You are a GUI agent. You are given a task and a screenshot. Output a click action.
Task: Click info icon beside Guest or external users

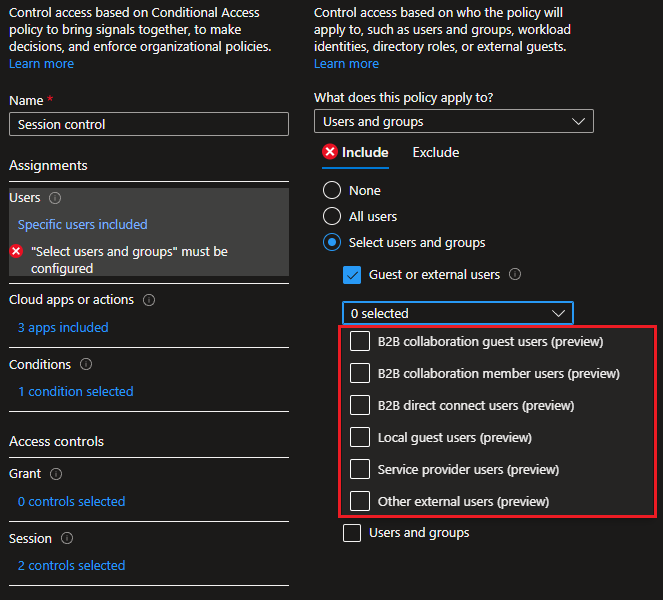tap(516, 274)
